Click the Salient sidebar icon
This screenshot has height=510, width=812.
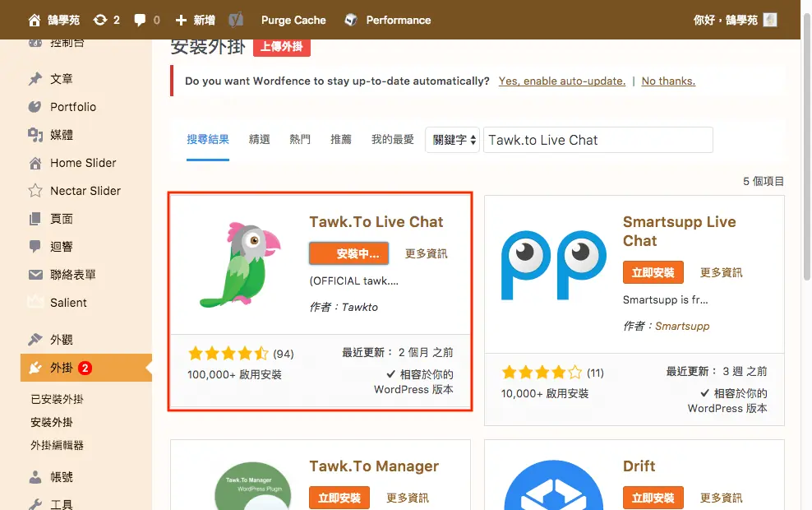(35, 302)
